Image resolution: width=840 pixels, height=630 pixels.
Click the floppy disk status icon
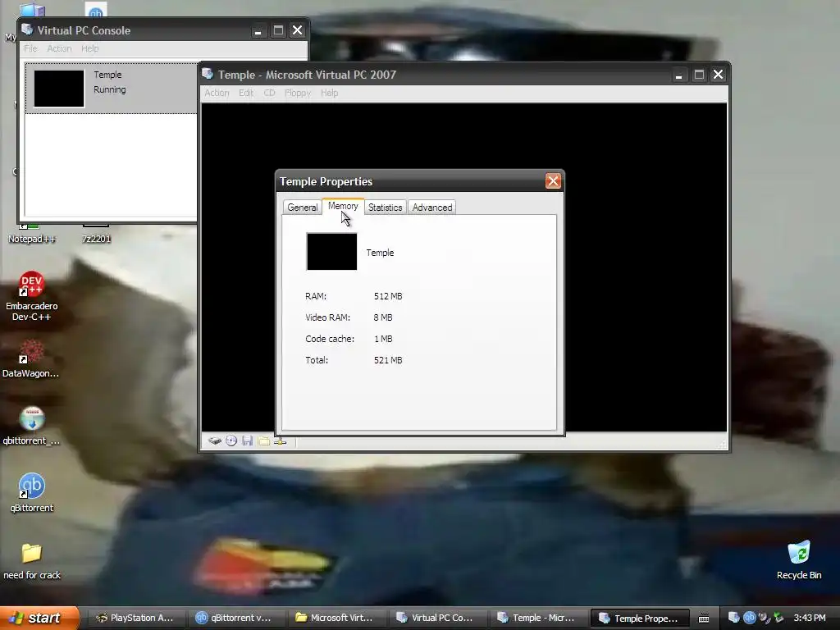[247, 441]
